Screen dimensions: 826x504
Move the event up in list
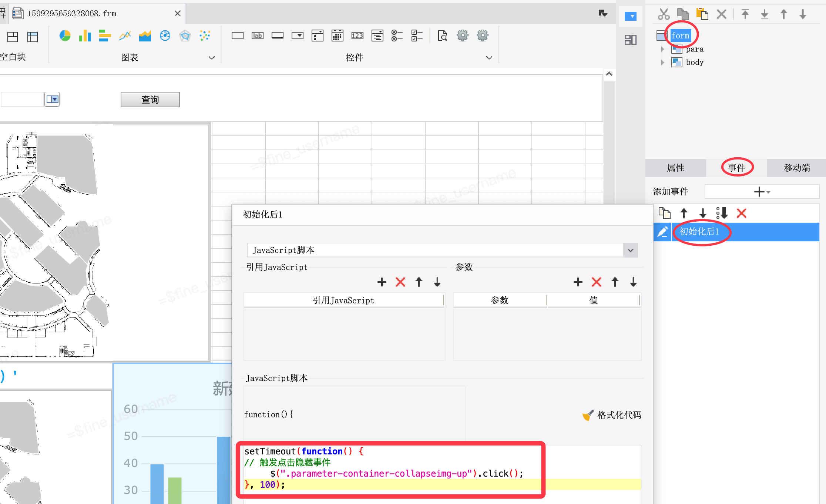[x=684, y=213]
